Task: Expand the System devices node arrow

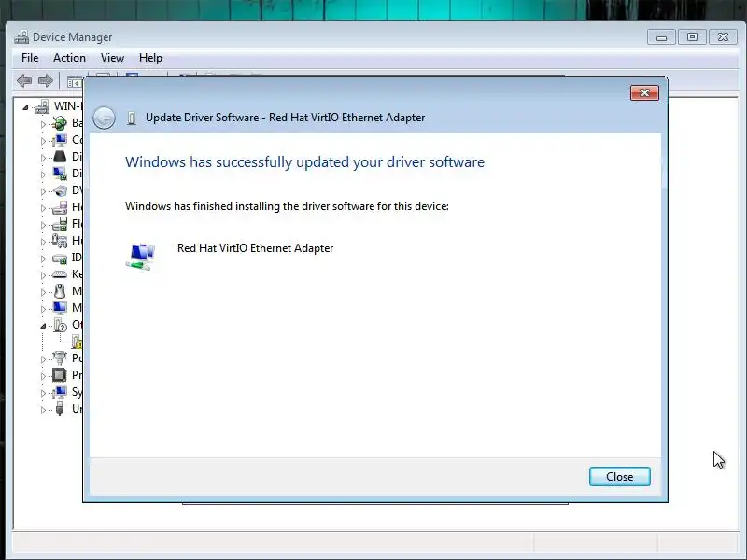Action: pos(43,393)
